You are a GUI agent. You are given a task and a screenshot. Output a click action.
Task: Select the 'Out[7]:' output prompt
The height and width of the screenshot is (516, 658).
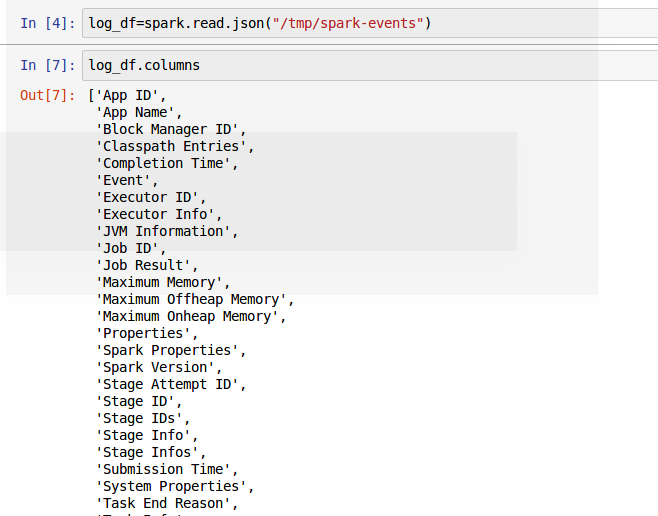(48, 96)
